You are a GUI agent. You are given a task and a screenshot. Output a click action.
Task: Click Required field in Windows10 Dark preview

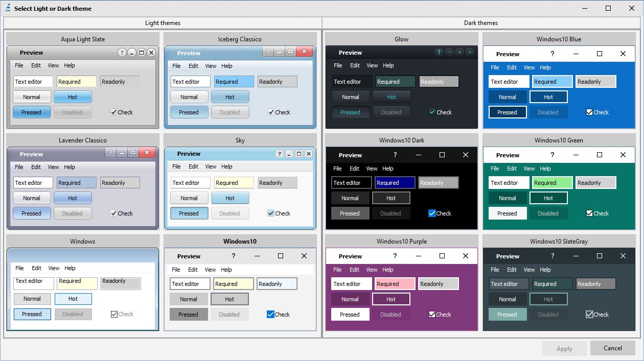[395, 183]
